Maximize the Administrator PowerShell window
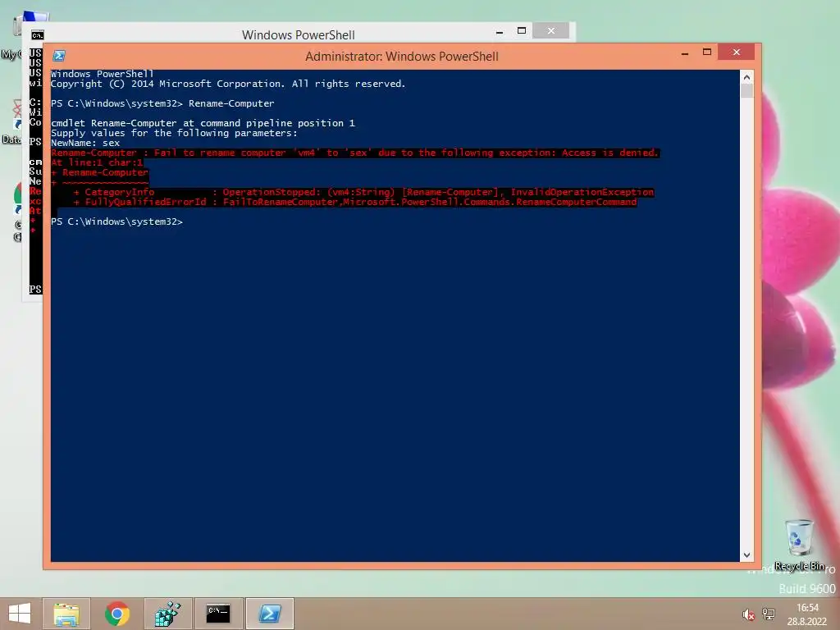 click(x=707, y=52)
